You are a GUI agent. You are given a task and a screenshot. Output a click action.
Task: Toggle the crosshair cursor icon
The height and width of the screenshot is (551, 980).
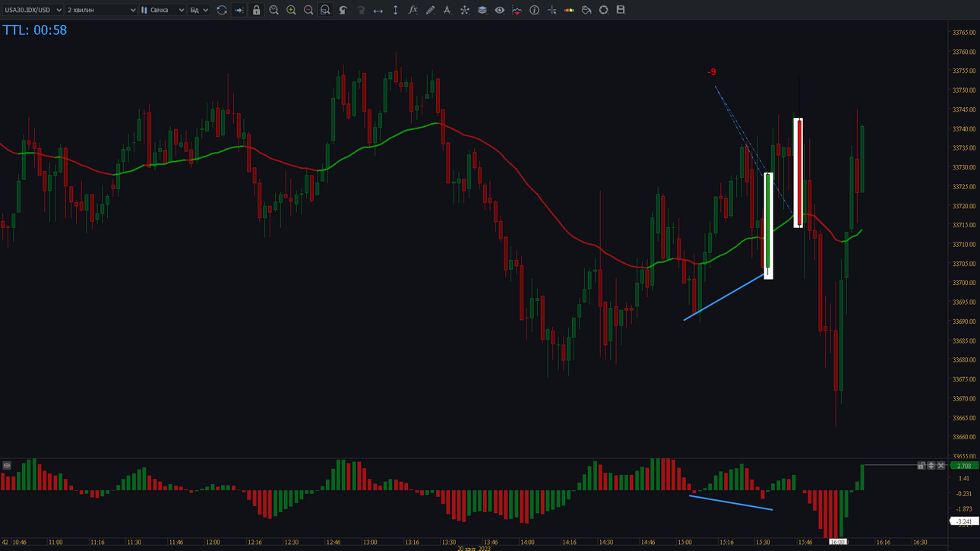pos(552,10)
